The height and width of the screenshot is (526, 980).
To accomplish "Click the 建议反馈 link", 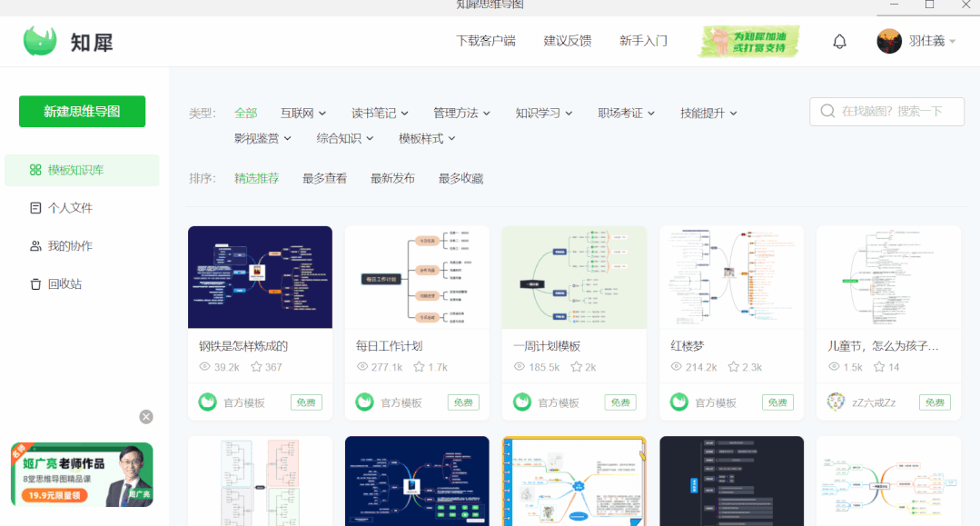I will coord(568,41).
